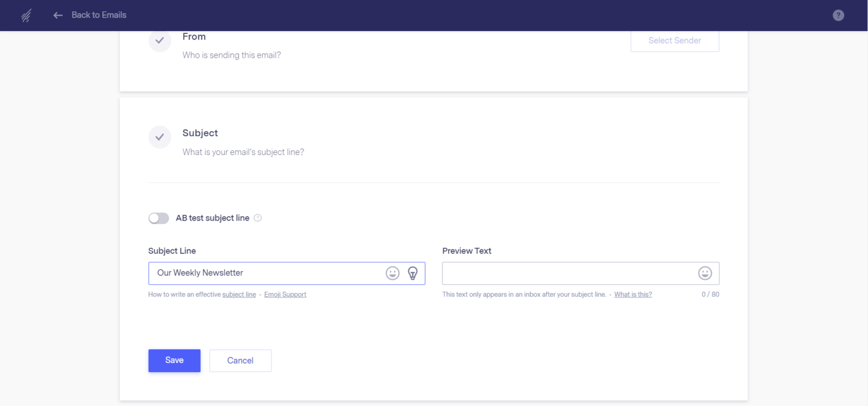Image resolution: width=868 pixels, height=406 pixels.
Task: Click the Save button
Action: (x=174, y=360)
